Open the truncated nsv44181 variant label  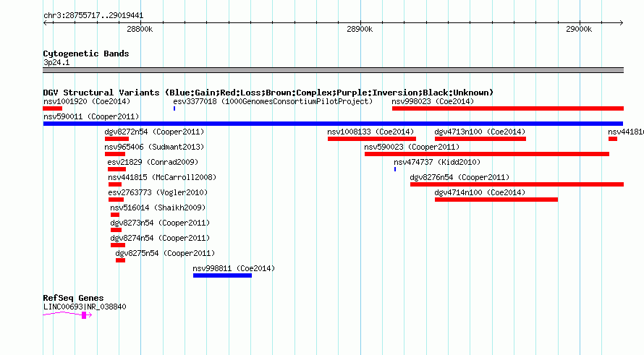coord(625,132)
